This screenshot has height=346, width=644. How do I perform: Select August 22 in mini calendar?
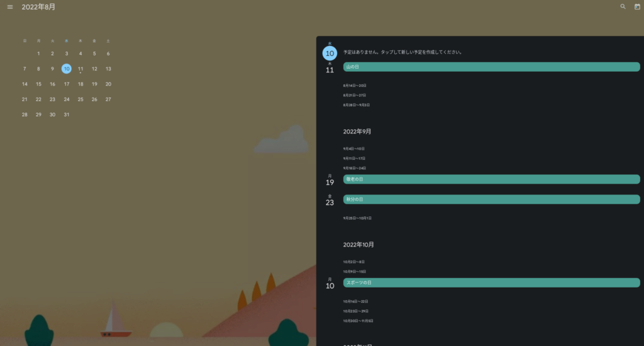coord(38,99)
